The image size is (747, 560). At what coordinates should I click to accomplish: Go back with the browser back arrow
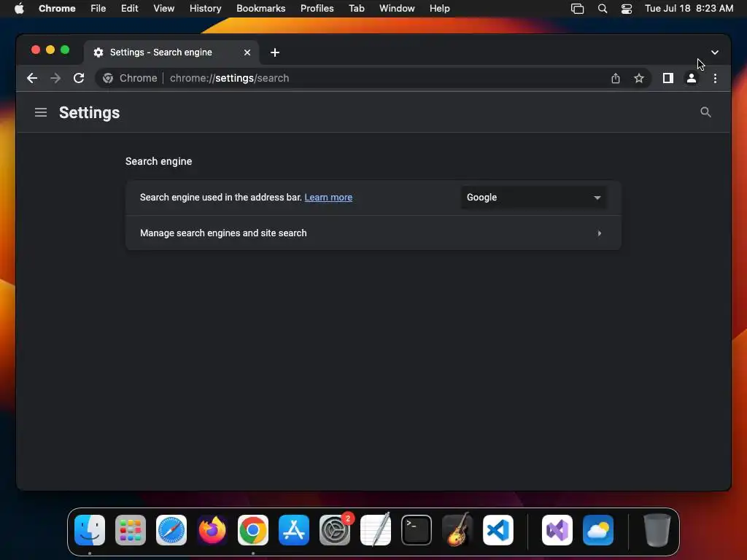32,78
